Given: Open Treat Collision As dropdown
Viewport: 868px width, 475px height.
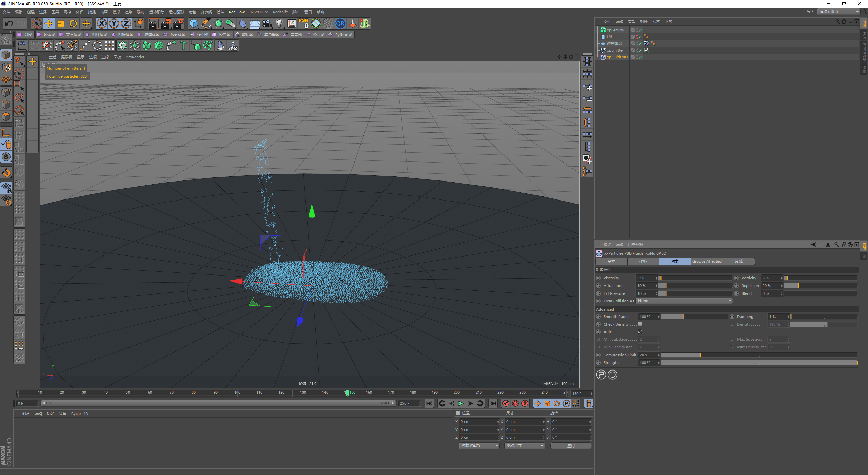Looking at the screenshot, I should click(x=684, y=301).
